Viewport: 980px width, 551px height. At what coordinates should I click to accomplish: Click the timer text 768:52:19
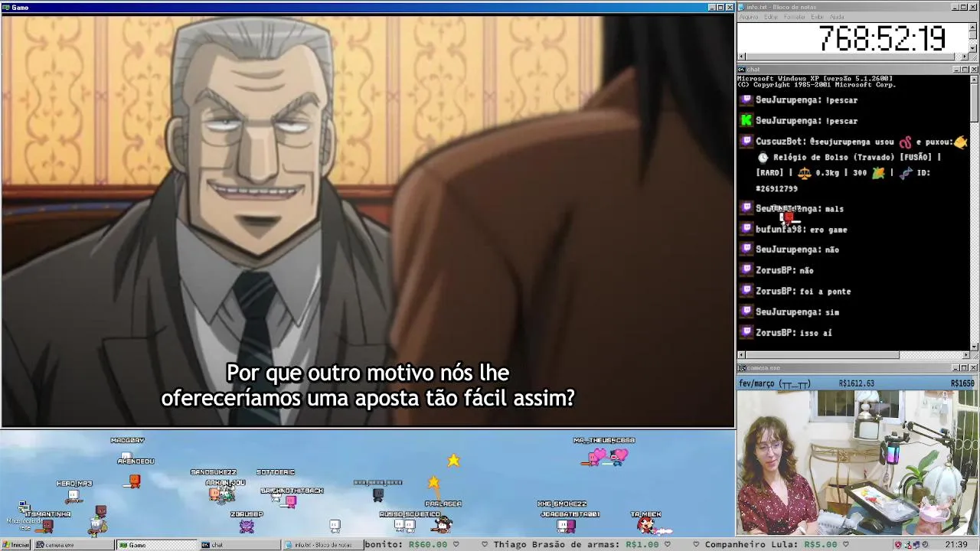point(882,38)
